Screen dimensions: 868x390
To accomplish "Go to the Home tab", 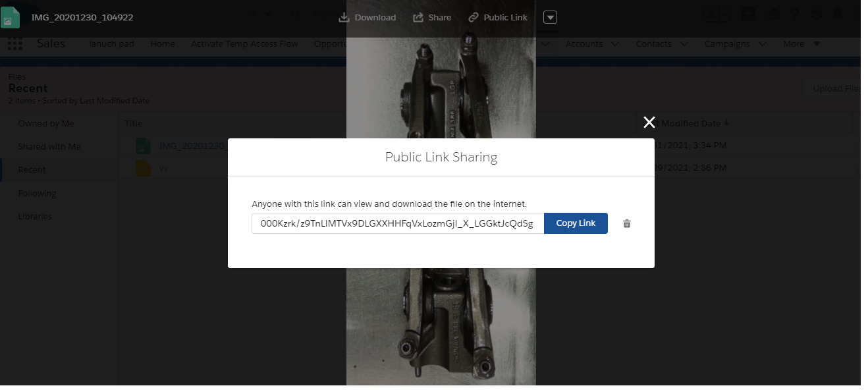I will click(x=163, y=43).
